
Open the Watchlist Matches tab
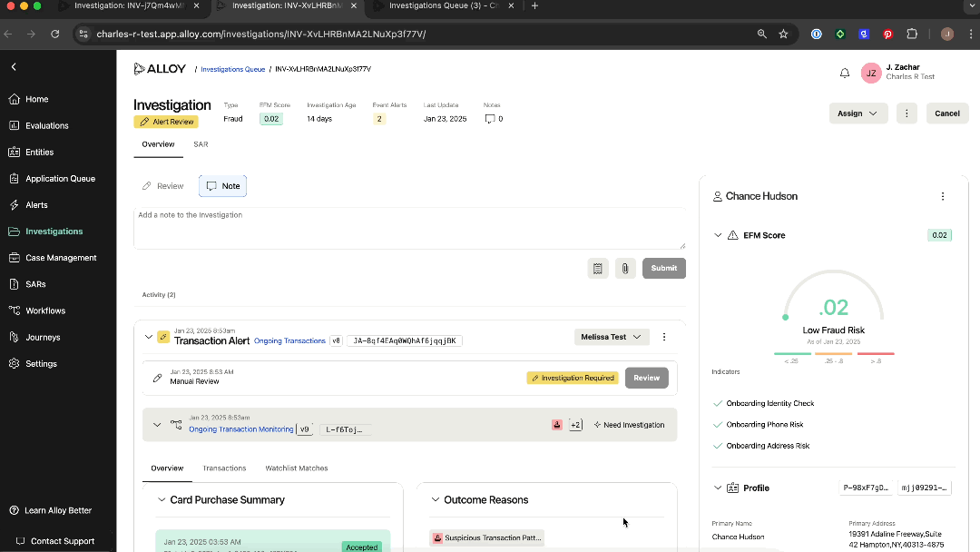[296, 468]
